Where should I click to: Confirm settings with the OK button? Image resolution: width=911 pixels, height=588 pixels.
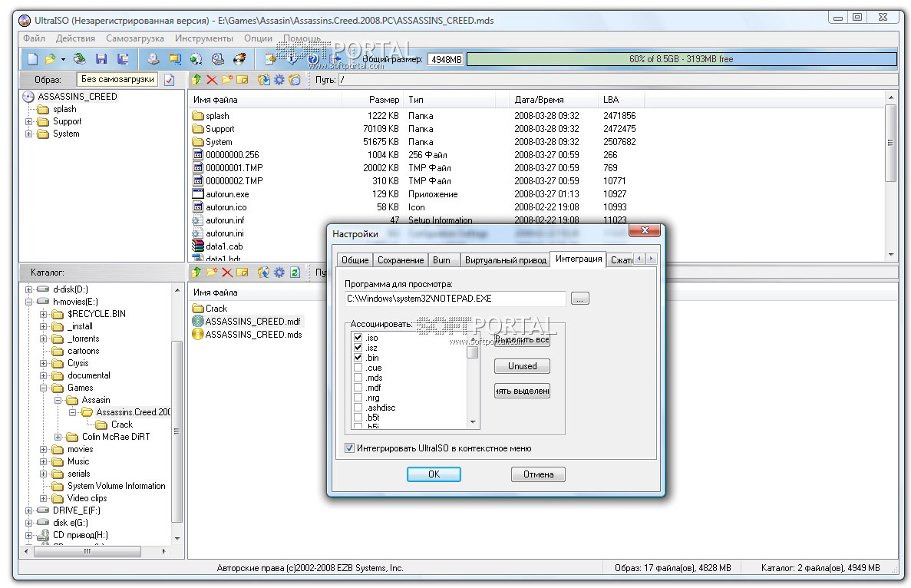click(x=434, y=474)
